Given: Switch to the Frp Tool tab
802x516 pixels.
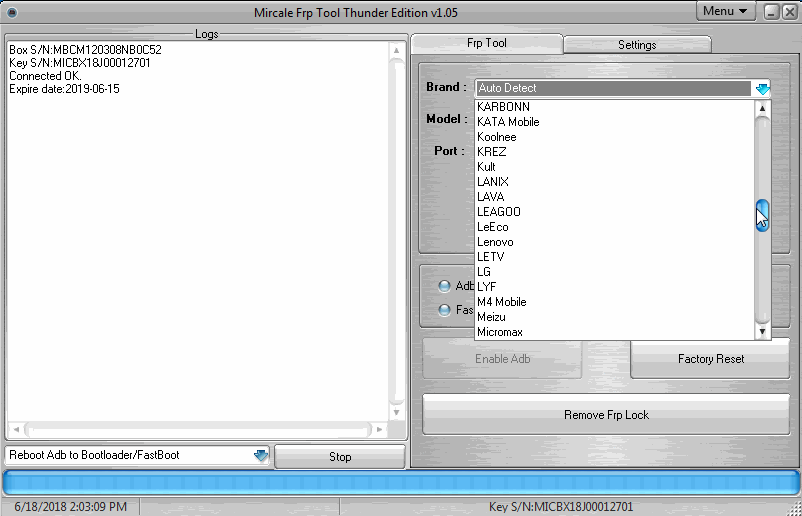Looking at the screenshot, I should [x=486, y=43].
